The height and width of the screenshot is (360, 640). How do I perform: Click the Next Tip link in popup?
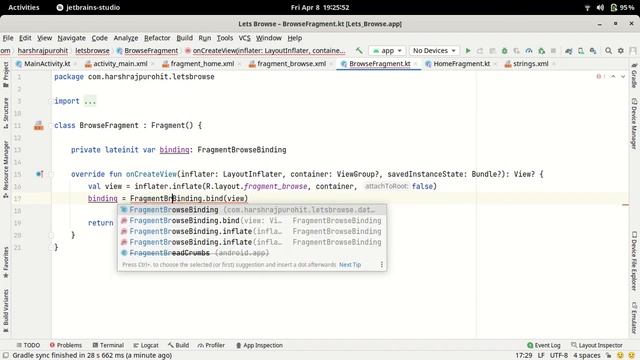click(350, 264)
